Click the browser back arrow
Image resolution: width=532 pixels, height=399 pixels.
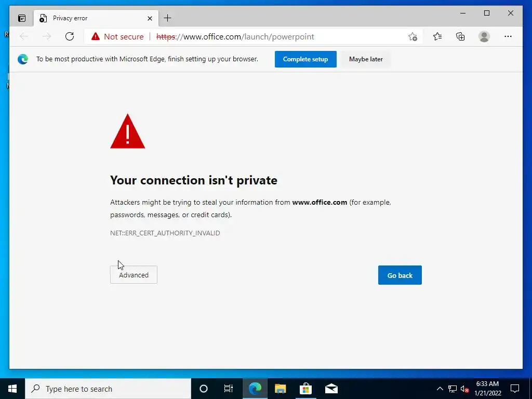[24, 36]
